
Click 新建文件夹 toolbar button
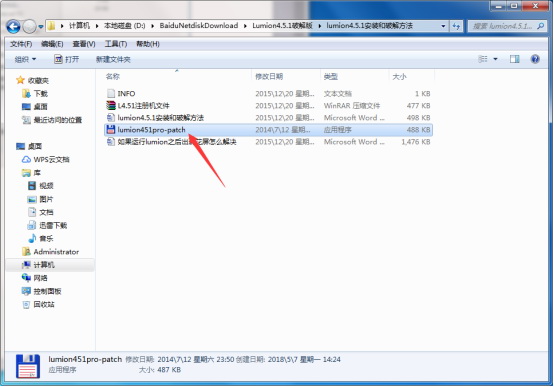click(x=113, y=59)
